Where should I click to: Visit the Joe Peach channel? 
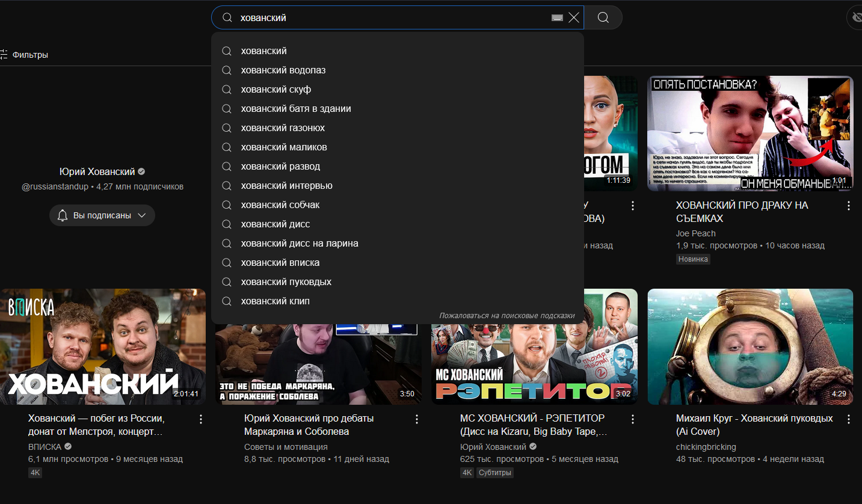tap(696, 233)
